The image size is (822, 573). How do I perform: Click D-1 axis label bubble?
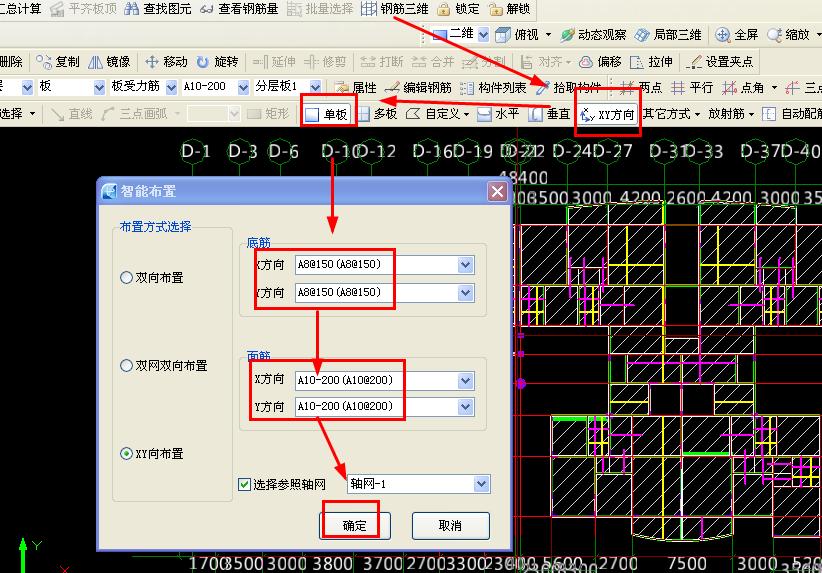click(194, 152)
